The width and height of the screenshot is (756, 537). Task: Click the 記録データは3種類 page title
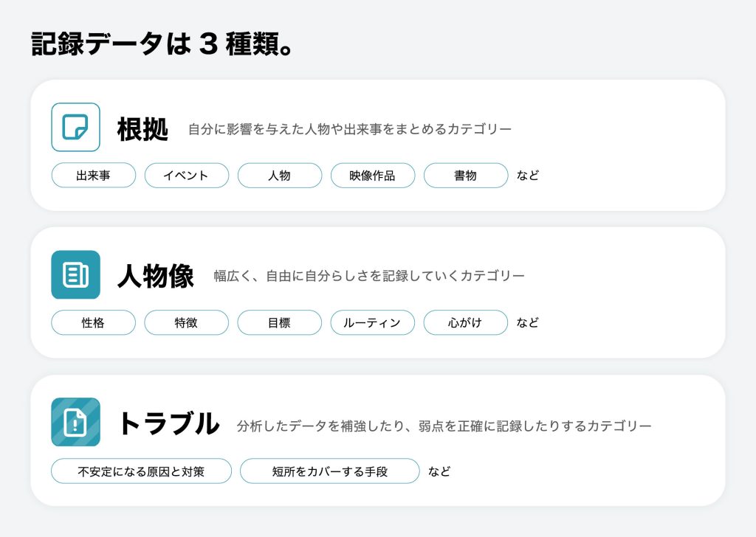162,44
